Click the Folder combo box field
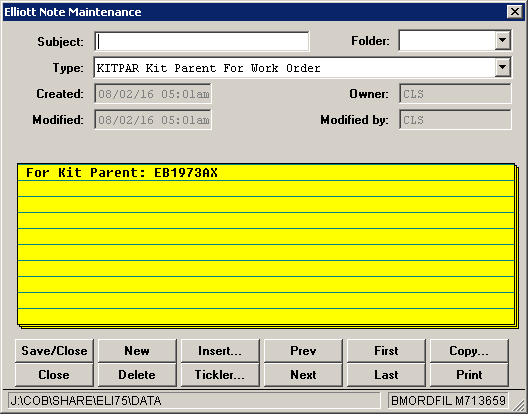Image resolution: width=528 pixels, height=414 pixels. tap(455, 40)
